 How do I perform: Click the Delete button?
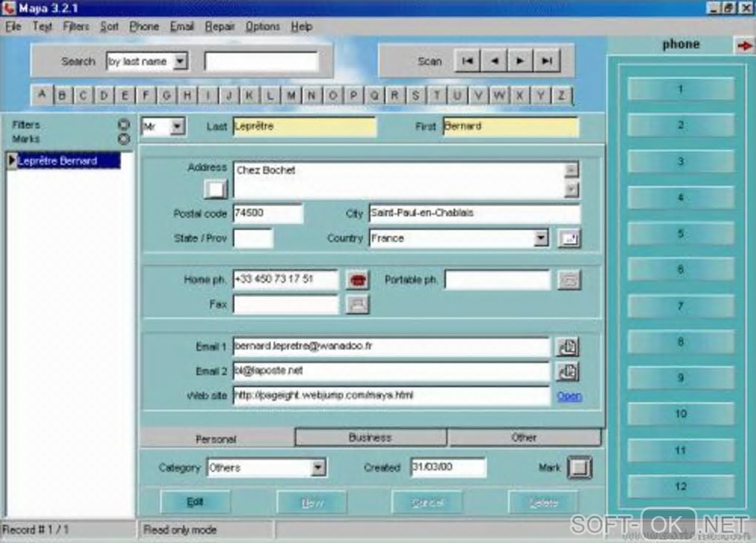coord(544,502)
